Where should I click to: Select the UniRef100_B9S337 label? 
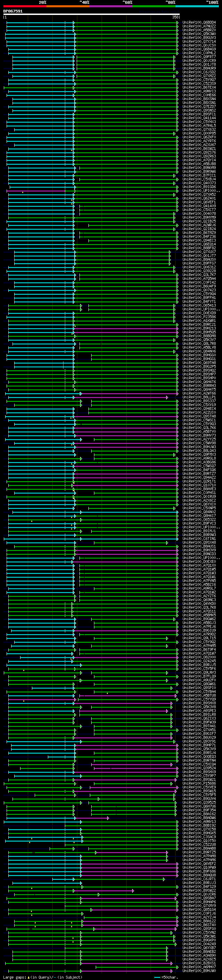[x=199, y=401]
